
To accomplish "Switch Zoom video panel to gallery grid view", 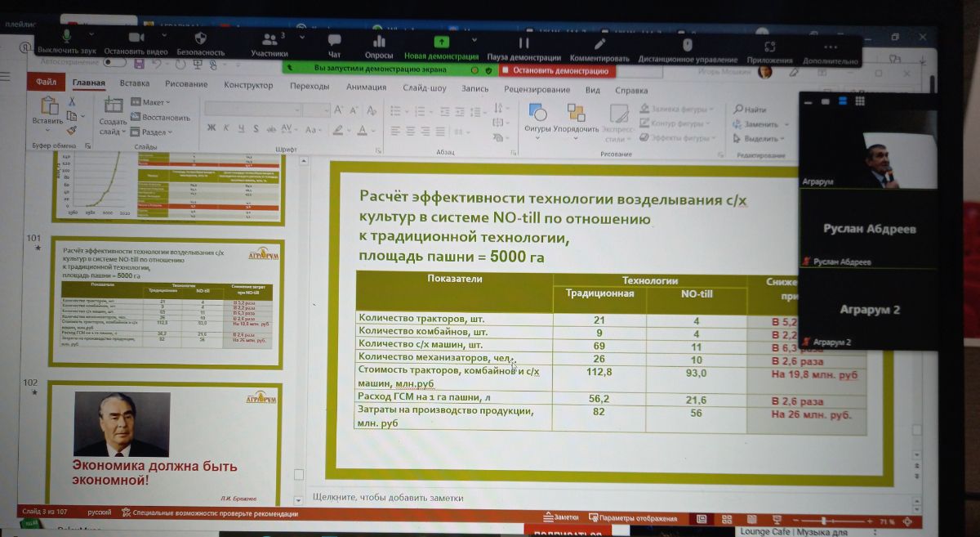I will (860, 101).
